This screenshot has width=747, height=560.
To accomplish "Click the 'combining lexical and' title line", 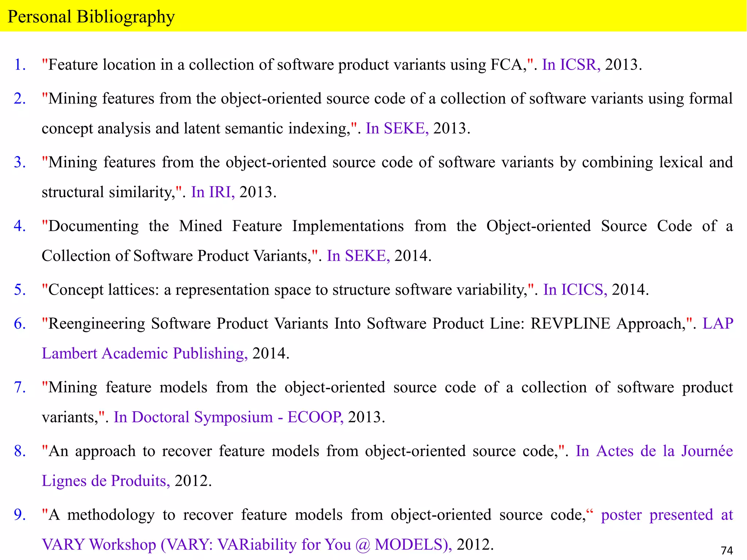I will [x=387, y=163].
